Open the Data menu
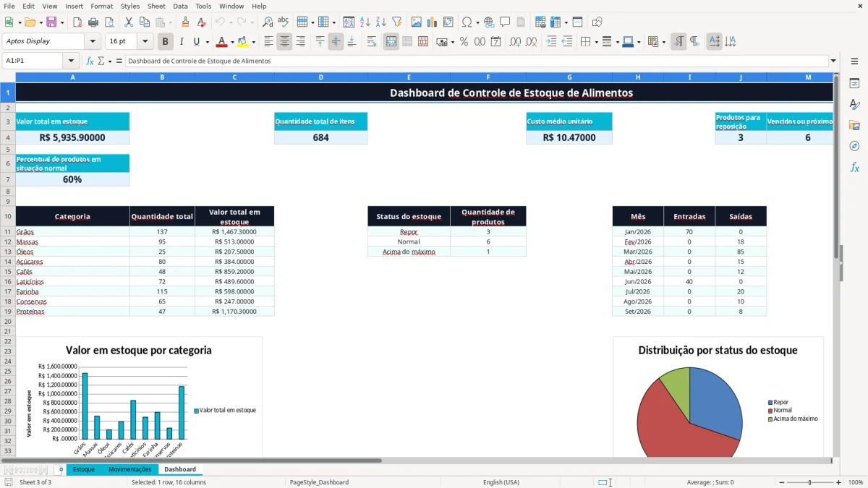The image size is (868, 488). (180, 6)
